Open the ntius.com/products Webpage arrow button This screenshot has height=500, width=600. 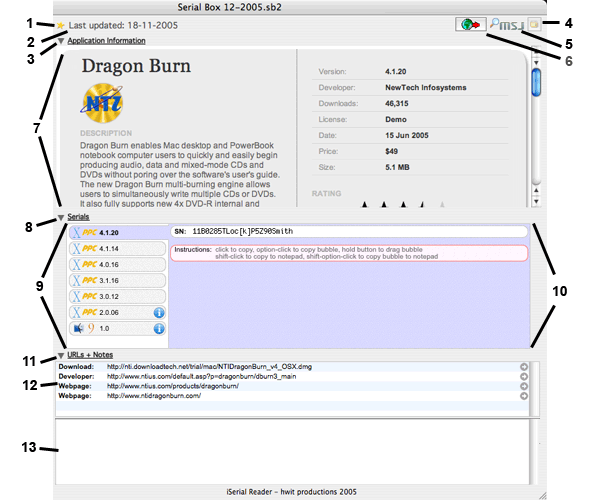[x=524, y=386]
